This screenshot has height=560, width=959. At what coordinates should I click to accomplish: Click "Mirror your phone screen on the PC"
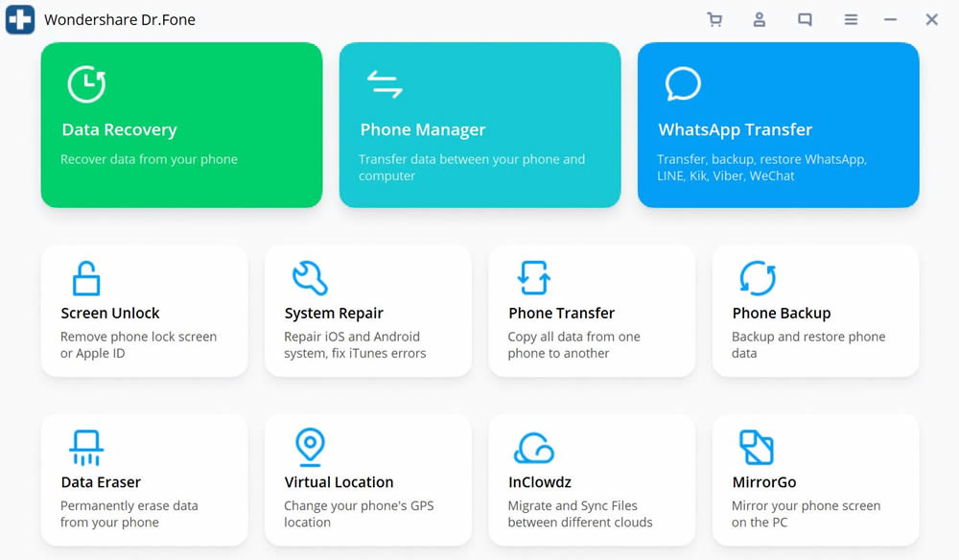click(x=807, y=514)
